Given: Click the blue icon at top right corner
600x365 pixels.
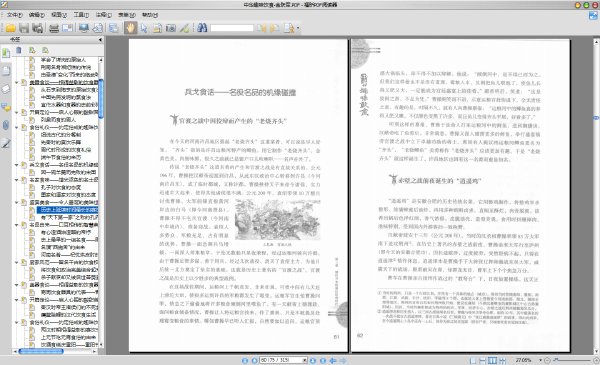Looking at the screenshot, I should pyautogui.click(x=593, y=15).
